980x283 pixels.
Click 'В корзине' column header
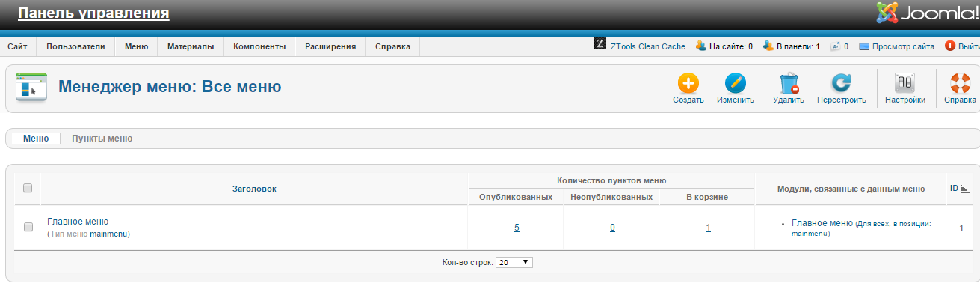point(707,197)
